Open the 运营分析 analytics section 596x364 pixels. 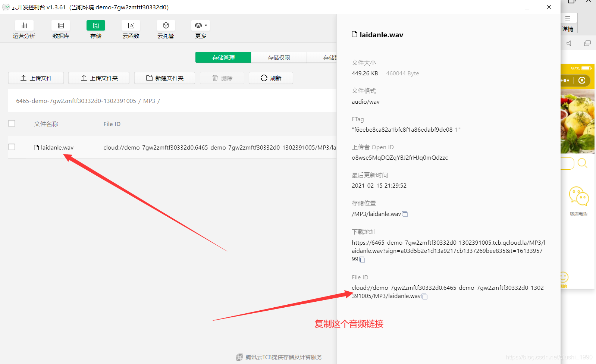24,29
